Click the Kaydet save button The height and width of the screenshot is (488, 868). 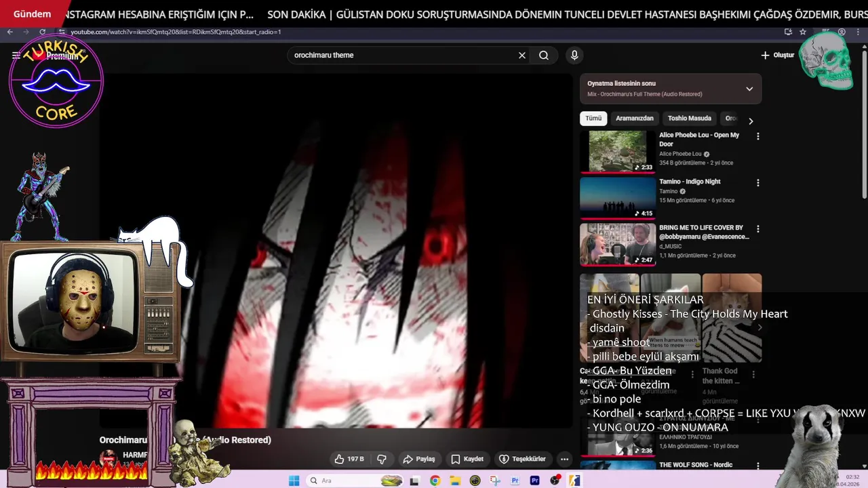(467, 459)
